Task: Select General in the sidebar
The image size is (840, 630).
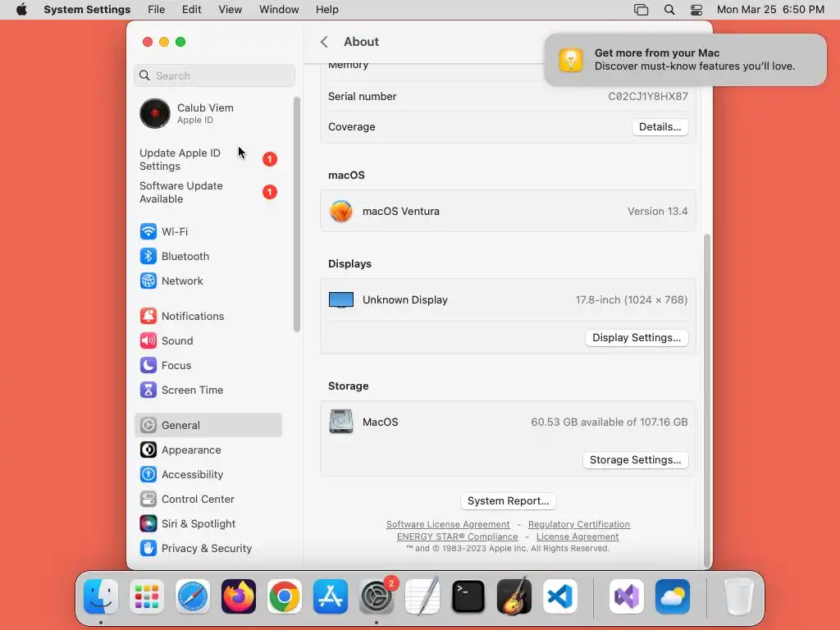Action: pyautogui.click(x=208, y=426)
